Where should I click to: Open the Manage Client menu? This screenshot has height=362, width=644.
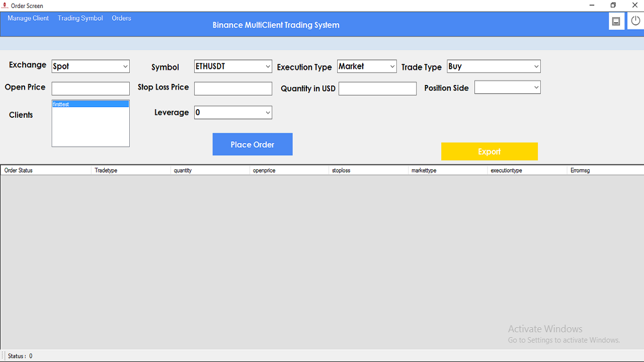tap(28, 18)
